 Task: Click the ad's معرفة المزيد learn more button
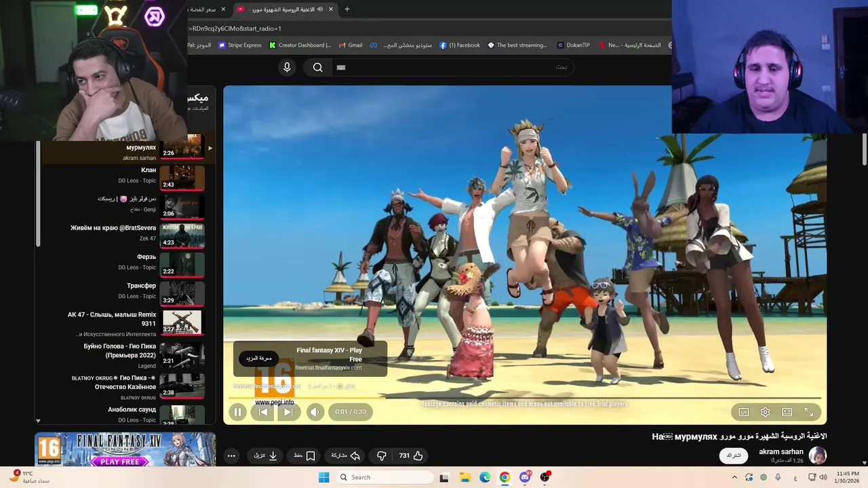[258, 358]
